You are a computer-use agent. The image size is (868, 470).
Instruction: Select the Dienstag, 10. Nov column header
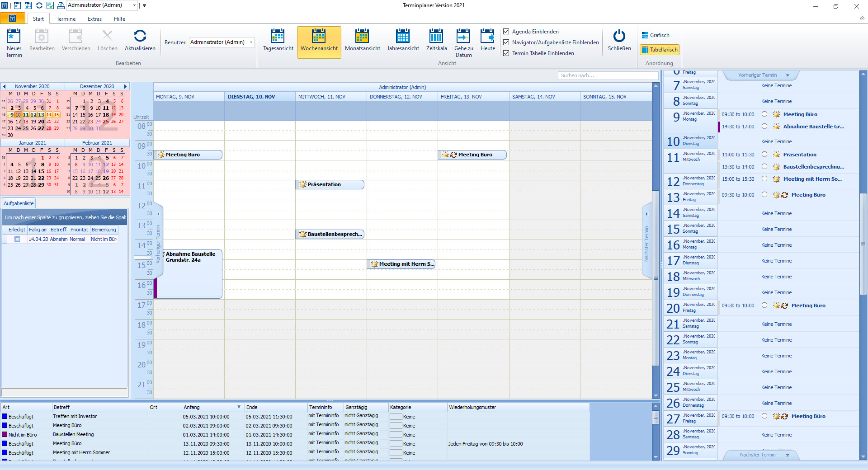click(259, 97)
